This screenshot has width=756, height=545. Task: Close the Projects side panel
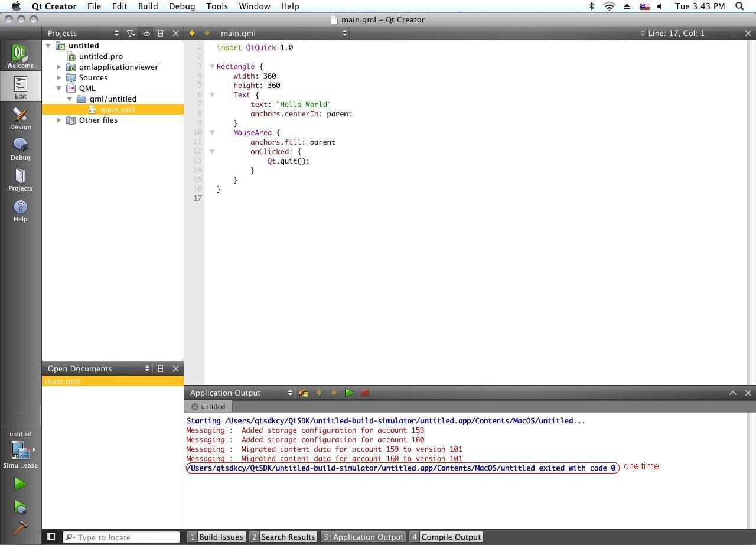tap(175, 33)
